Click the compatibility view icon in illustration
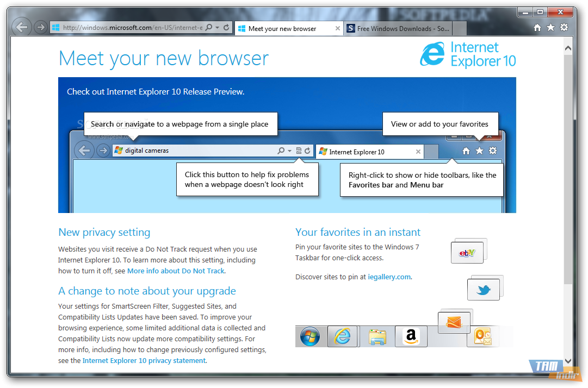The width and height of the screenshot is (588, 388). [299, 151]
